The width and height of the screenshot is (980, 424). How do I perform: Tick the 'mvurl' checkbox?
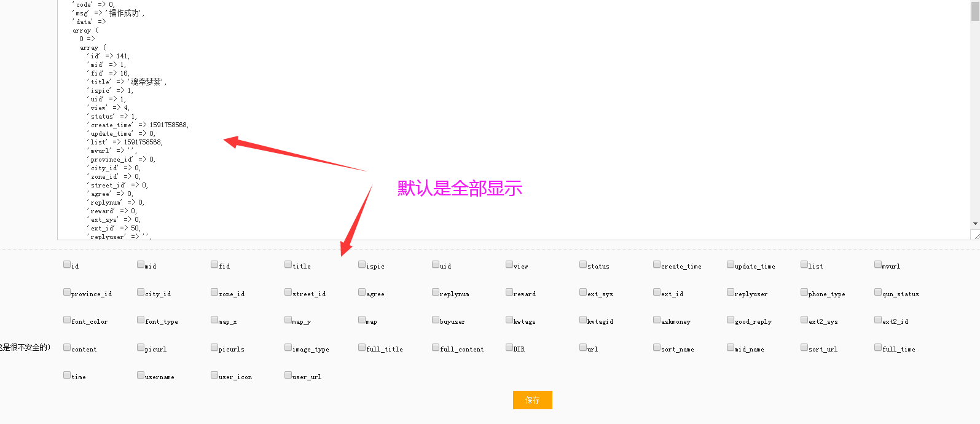click(x=878, y=265)
